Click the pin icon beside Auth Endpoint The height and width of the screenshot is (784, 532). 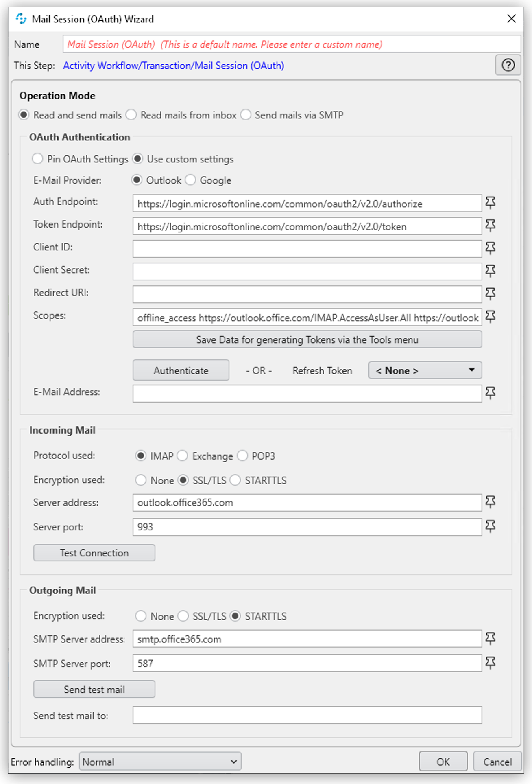[491, 202]
